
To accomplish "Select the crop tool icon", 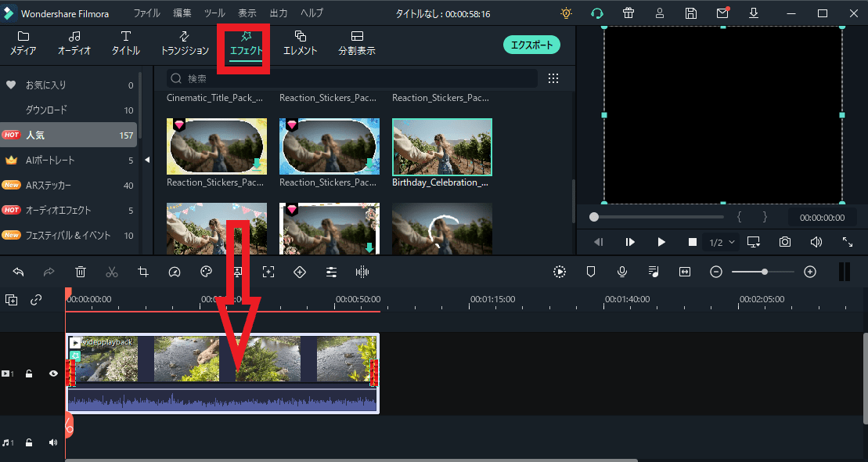I will pyautogui.click(x=142, y=272).
